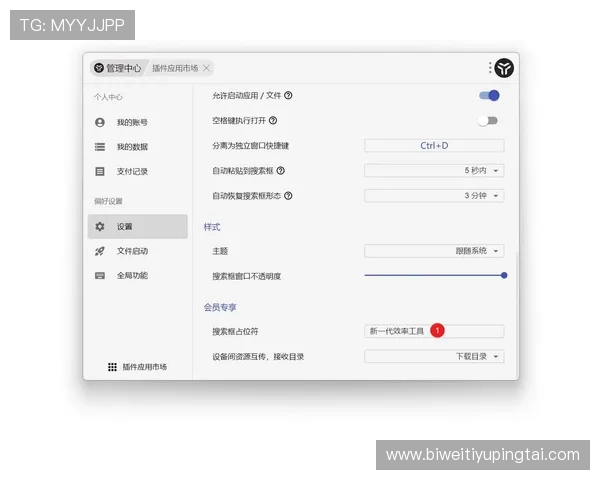Open 支付记录 in sidebar
The height and width of the screenshot is (480, 600).
coord(137,171)
